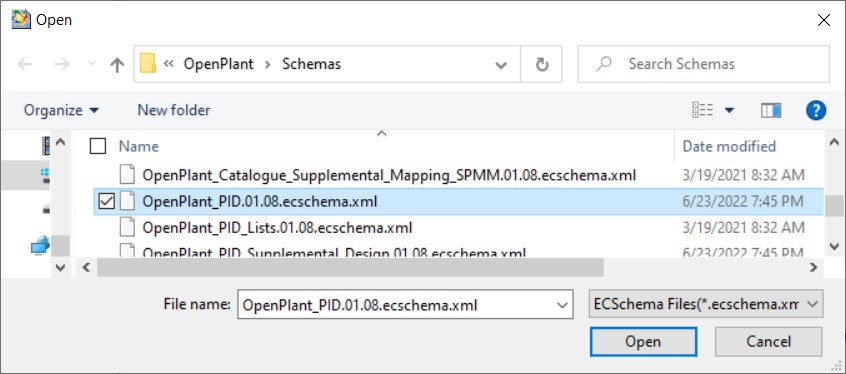846x374 pixels.
Task: Expand the recent locations dropdown
Action: tap(91, 64)
